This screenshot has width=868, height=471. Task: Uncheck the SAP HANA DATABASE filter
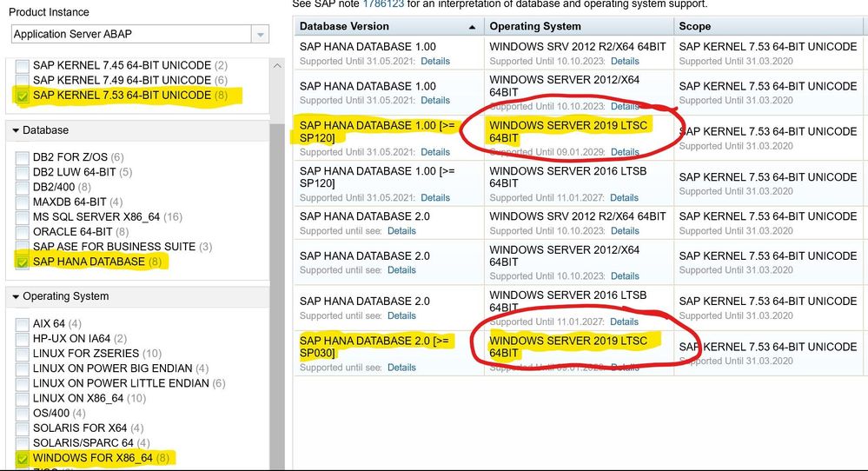22,262
